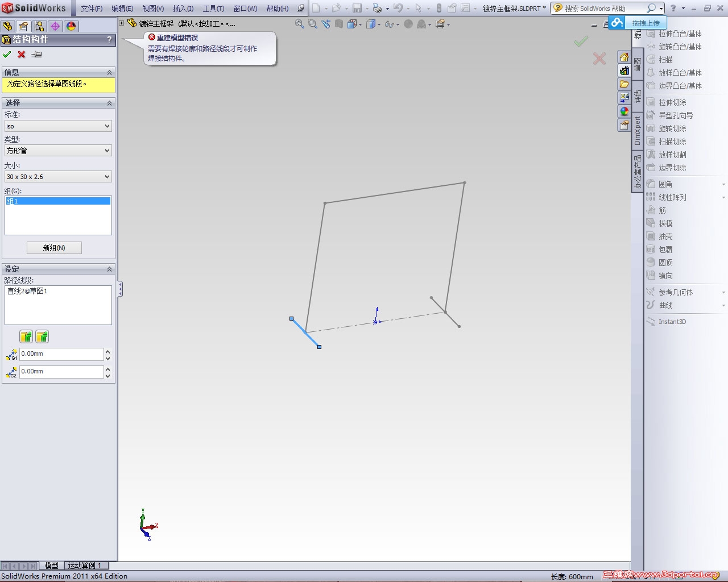Open the View Orientation dropdown arrow
The image size is (728, 582).
point(361,24)
